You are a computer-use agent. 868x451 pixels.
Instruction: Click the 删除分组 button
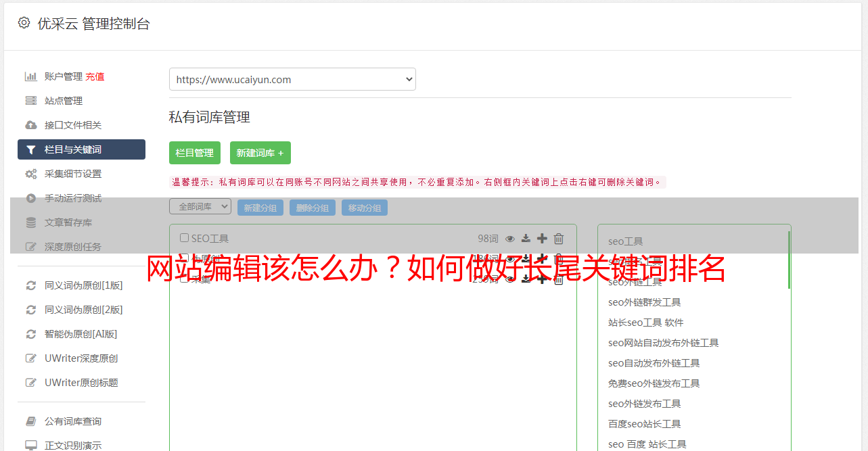[x=313, y=208]
